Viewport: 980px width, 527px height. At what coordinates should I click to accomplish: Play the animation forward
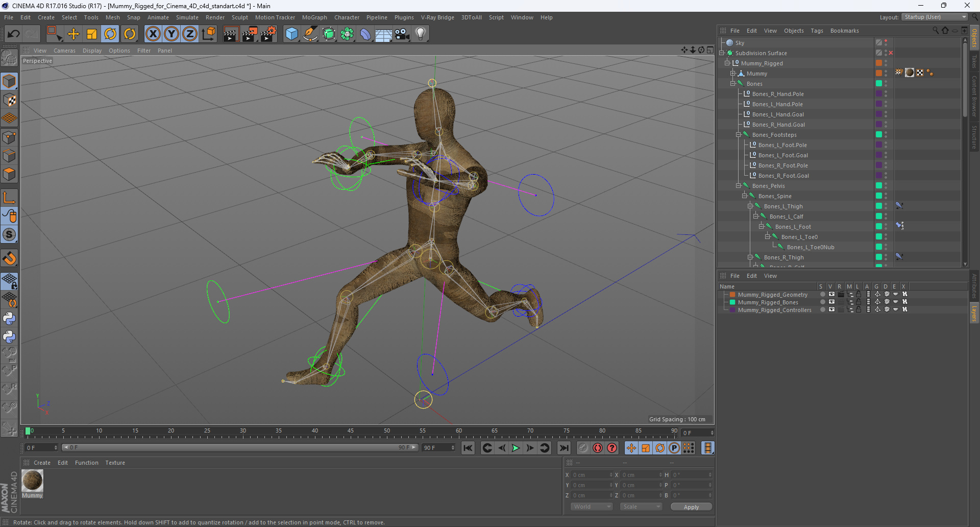tap(516, 448)
